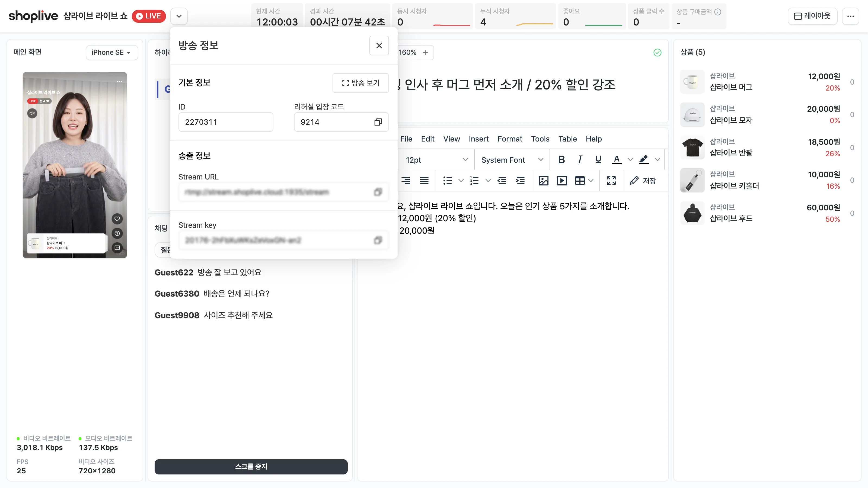Screen dimensions: 868x488
Task: Decrease indent of the paragraph
Action: click(502, 181)
